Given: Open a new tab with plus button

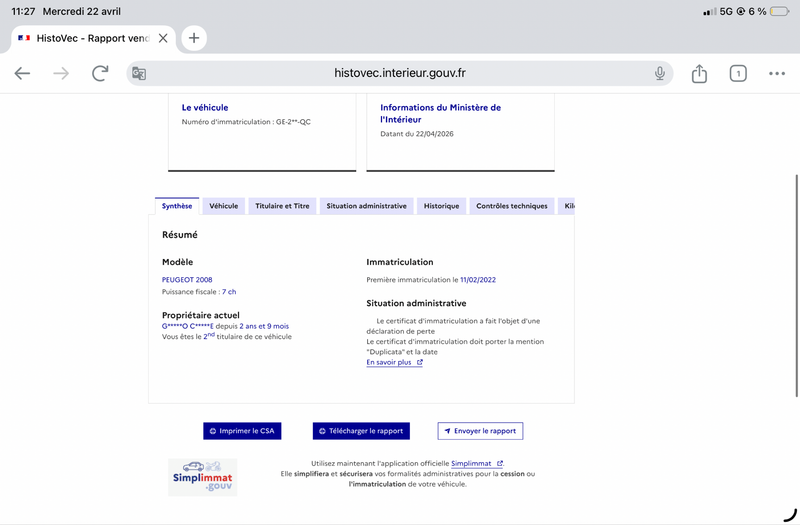Looking at the screenshot, I should click(194, 38).
